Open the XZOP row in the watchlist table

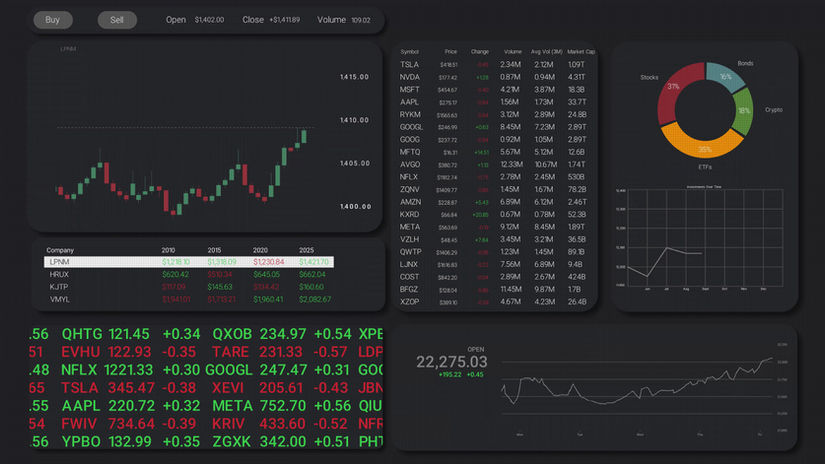click(495, 302)
